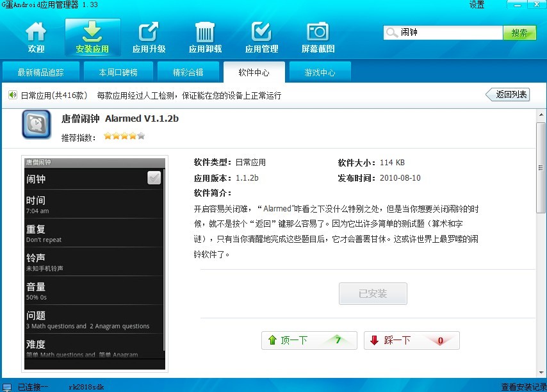Click the green 搜索 button
This screenshot has width=547, height=392.
[519, 33]
